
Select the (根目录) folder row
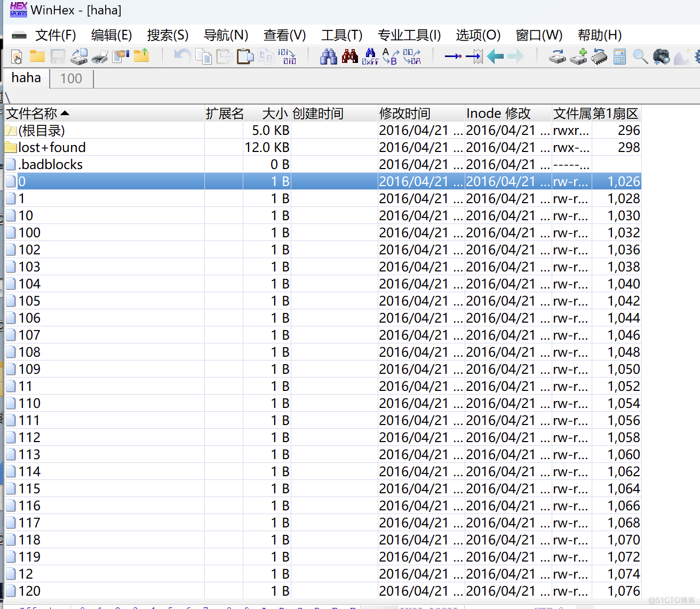(x=323, y=130)
